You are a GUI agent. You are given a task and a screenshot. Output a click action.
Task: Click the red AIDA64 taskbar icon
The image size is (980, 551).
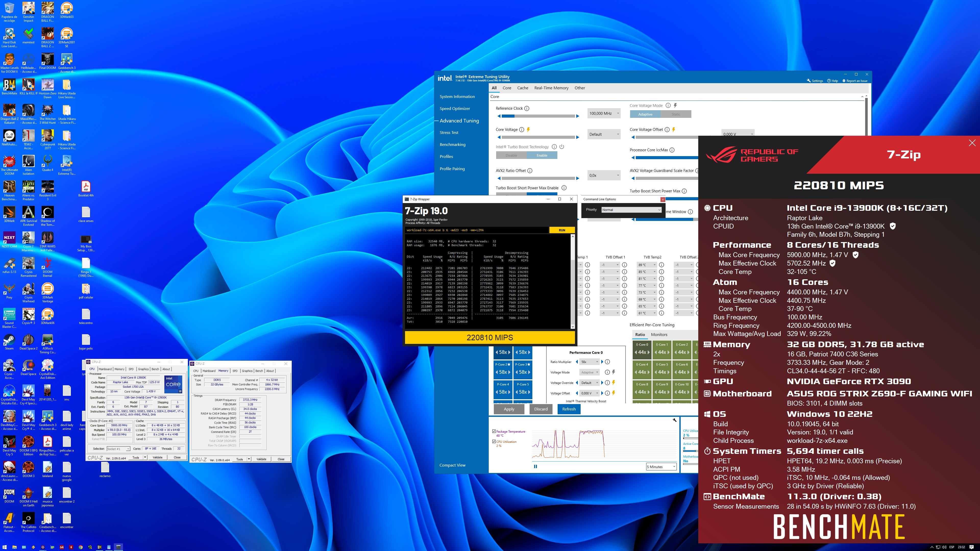62,547
